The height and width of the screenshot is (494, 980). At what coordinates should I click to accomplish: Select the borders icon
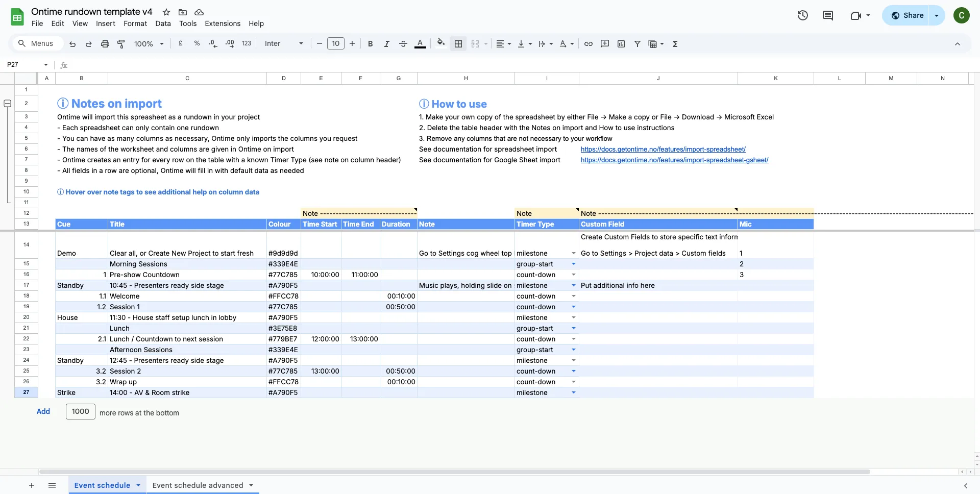tap(458, 43)
